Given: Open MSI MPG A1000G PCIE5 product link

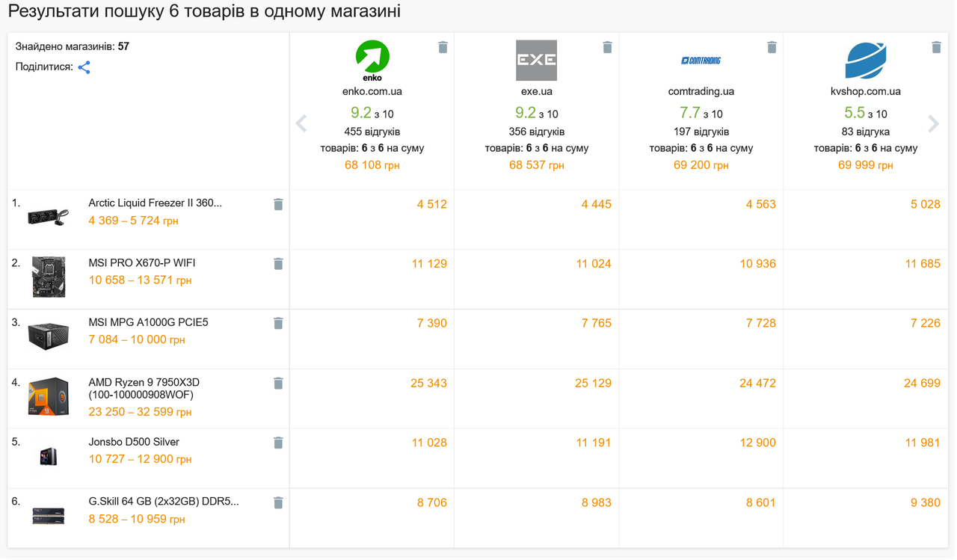Looking at the screenshot, I should (148, 323).
